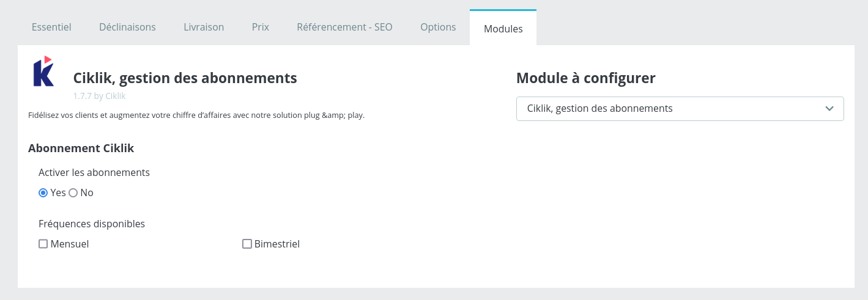Click the Ciklik module logo icon
The image size is (868, 300).
click(x=44, y=71)
